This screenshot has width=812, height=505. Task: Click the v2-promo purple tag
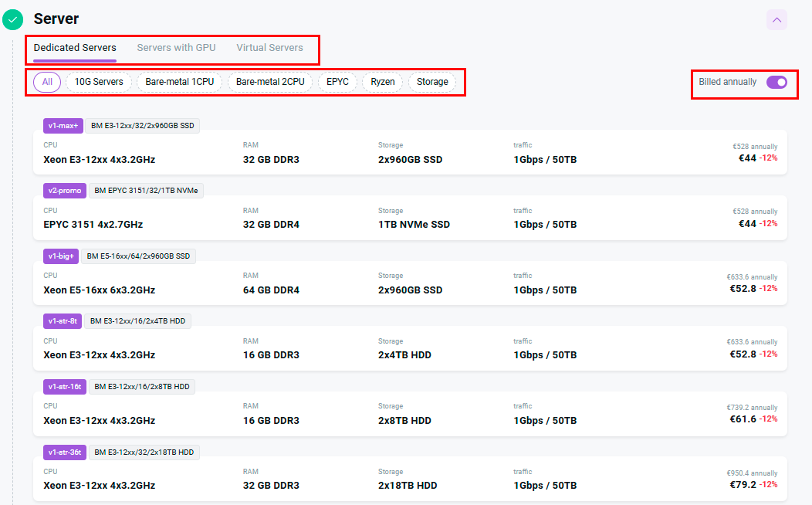(x=65, y=191)
